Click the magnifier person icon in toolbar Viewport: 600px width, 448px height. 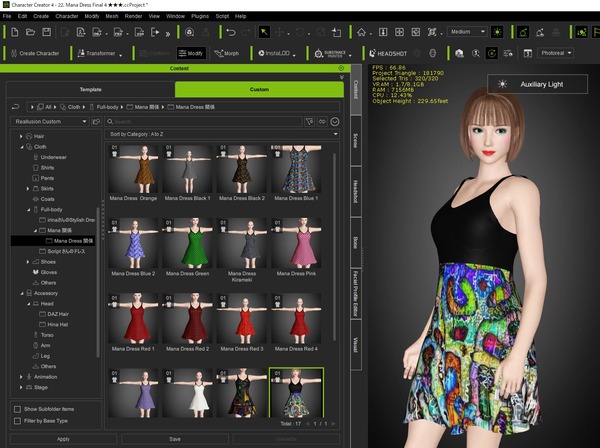(x=476, y=53)
